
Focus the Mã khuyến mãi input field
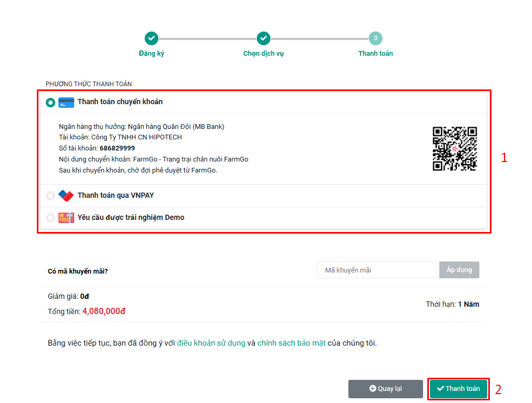pos(378,270)
